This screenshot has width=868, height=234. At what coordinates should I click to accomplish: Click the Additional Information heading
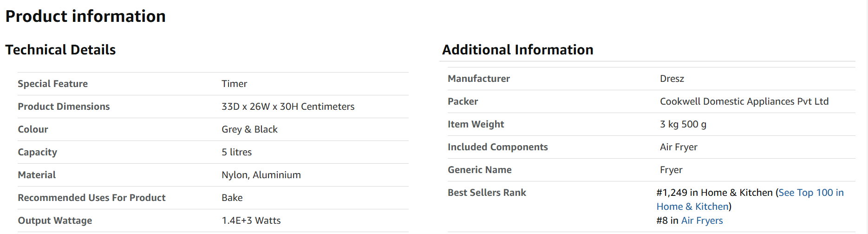click(x=518, y=50)
